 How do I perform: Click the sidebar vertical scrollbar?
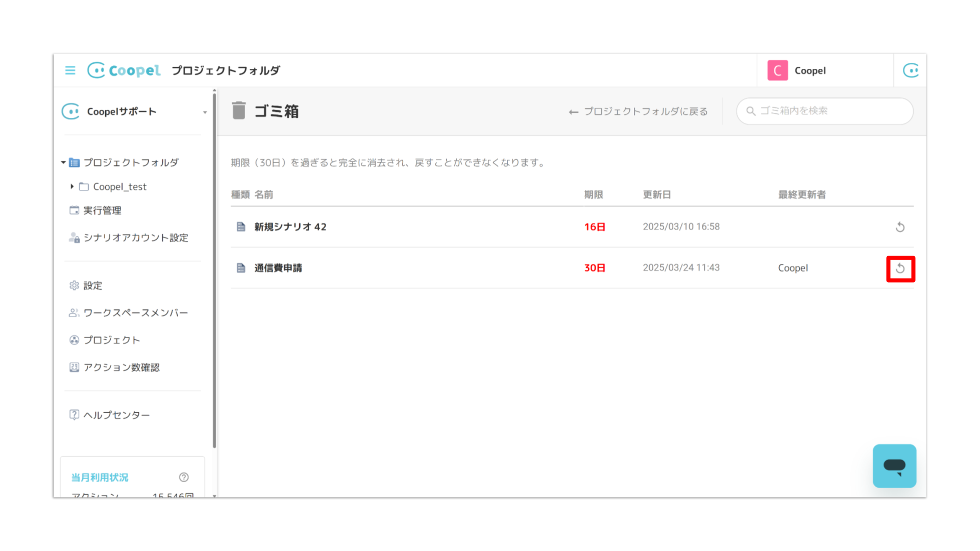(x=214, y=270)
